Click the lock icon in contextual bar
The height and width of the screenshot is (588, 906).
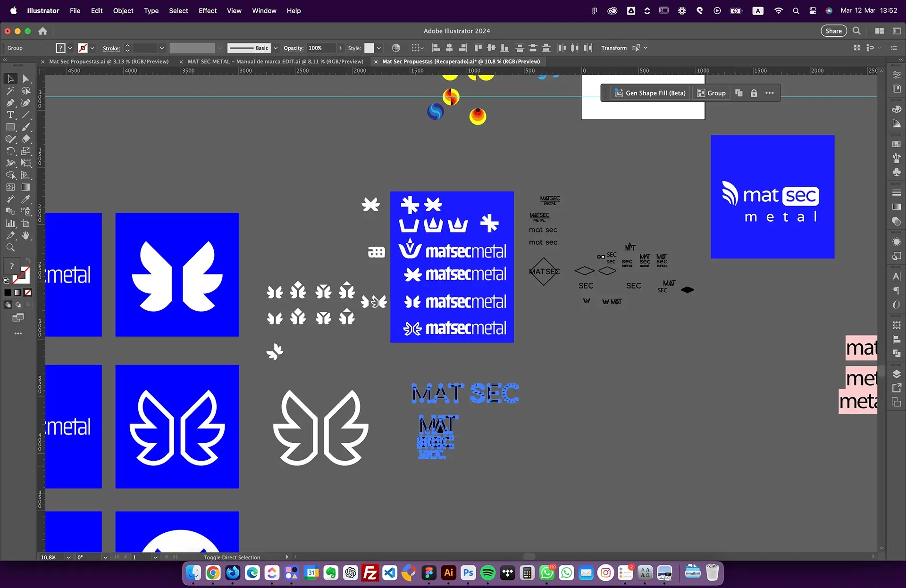click(x=754, y=93)
